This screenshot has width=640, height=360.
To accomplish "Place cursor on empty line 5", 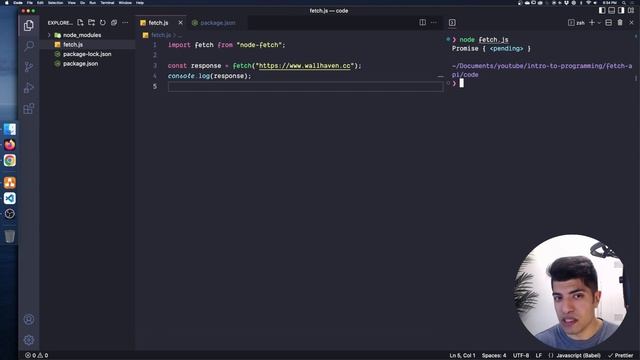I will click(305, 87).
